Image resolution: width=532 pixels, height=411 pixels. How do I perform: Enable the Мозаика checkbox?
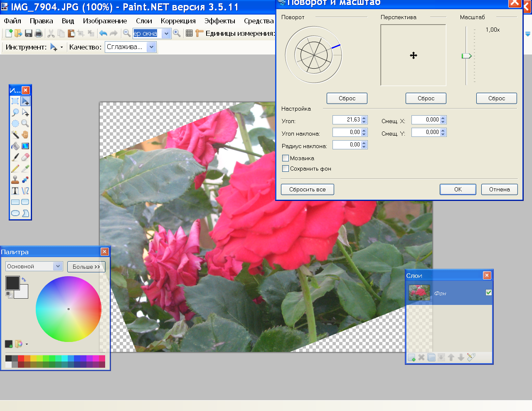tap(286, 158)
